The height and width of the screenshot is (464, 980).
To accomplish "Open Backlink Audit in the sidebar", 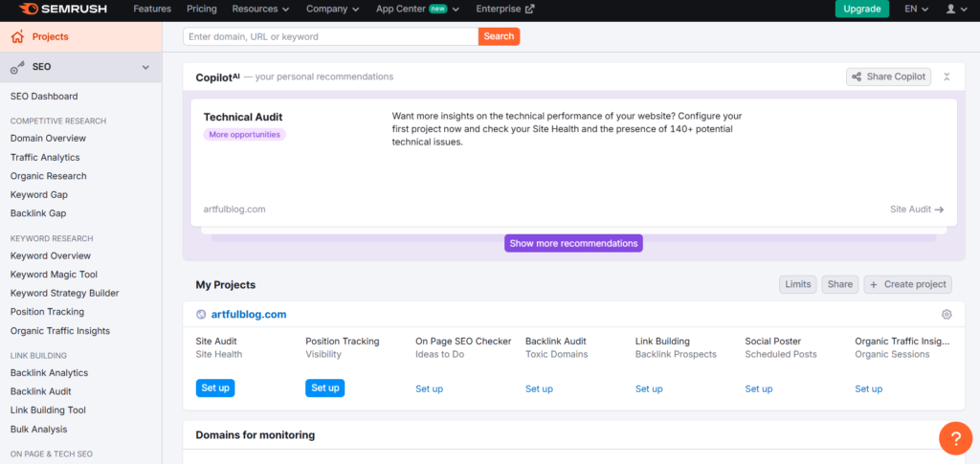I will [40, 391].
